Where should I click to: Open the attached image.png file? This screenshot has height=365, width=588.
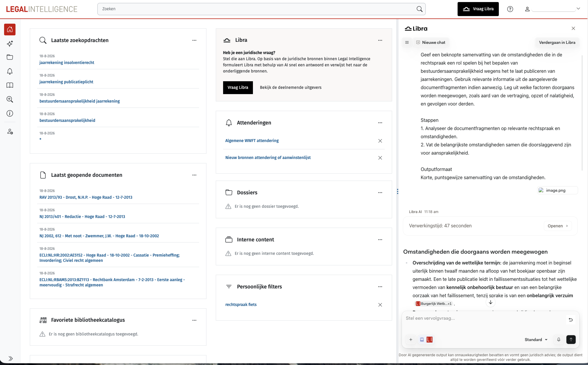pyautogui.click(x=557, y=190)
